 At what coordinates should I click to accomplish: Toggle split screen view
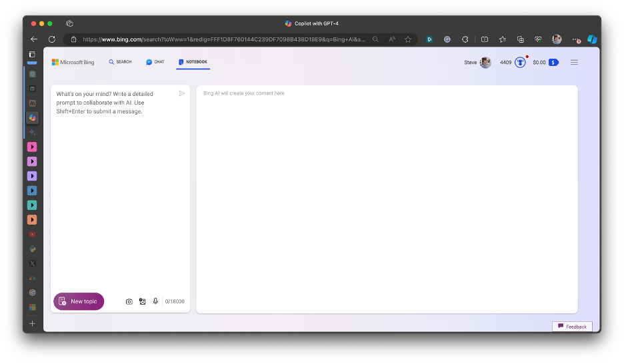tap(484, 39)
